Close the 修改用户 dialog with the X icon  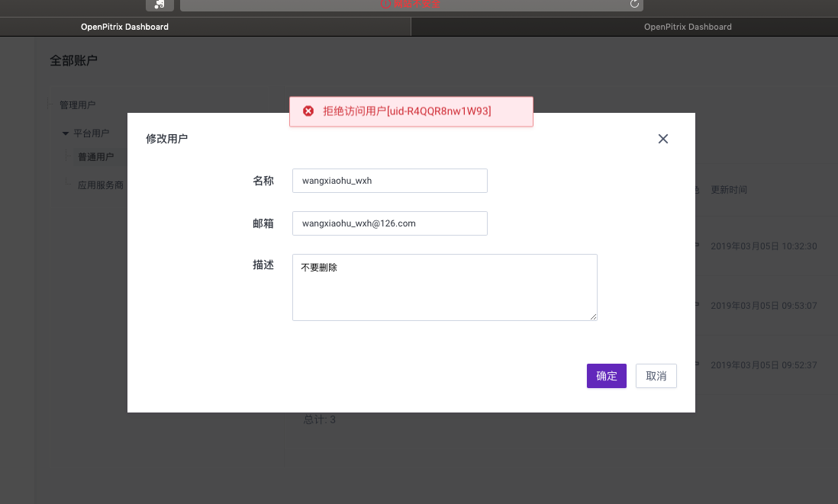point(662,139)
